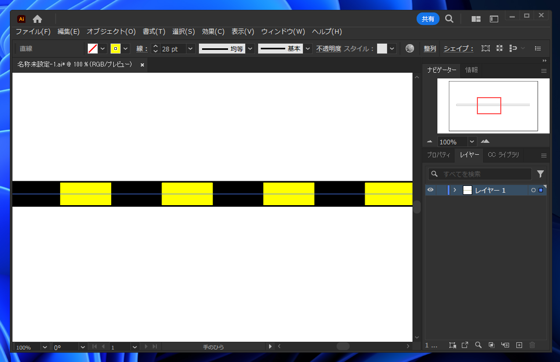Click the fill swatch with red slash
560x362 pixels.
coord(92,49)
